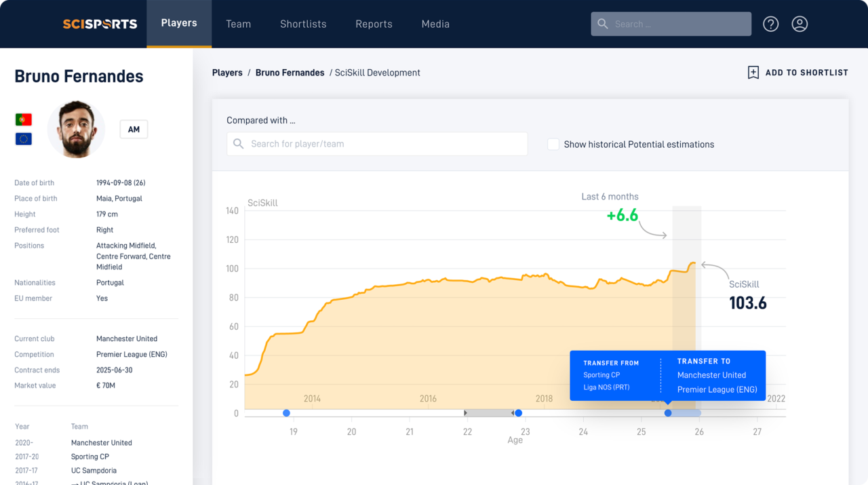Screen dimensions: 868x485
Task: Open the Team tab
Action: coord(238,24)
